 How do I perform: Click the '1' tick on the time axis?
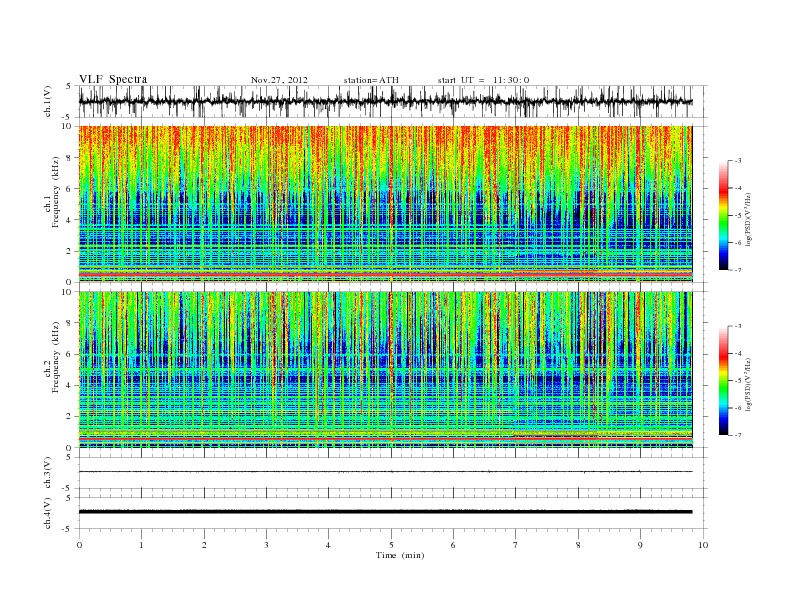141,545
